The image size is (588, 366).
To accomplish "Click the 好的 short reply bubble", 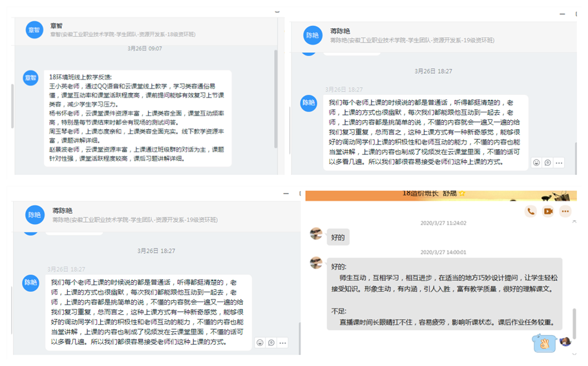I will click(338, 238).
